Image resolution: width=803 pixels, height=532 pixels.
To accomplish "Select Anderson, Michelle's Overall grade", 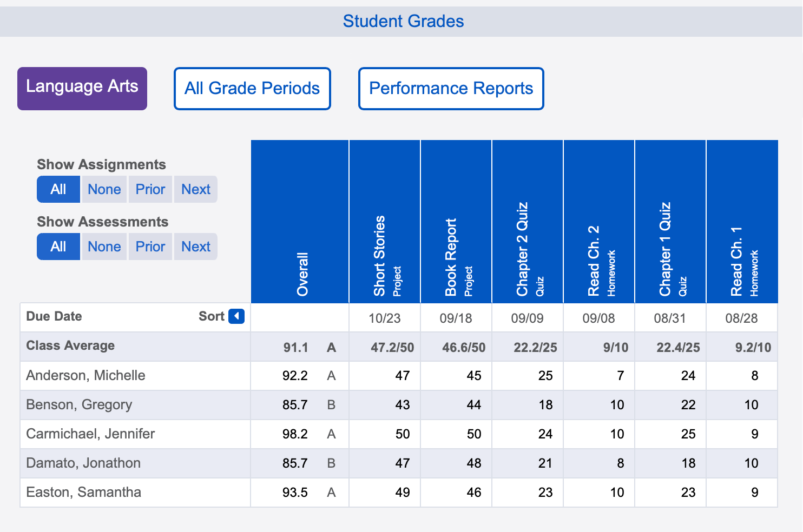I will 297,375.
